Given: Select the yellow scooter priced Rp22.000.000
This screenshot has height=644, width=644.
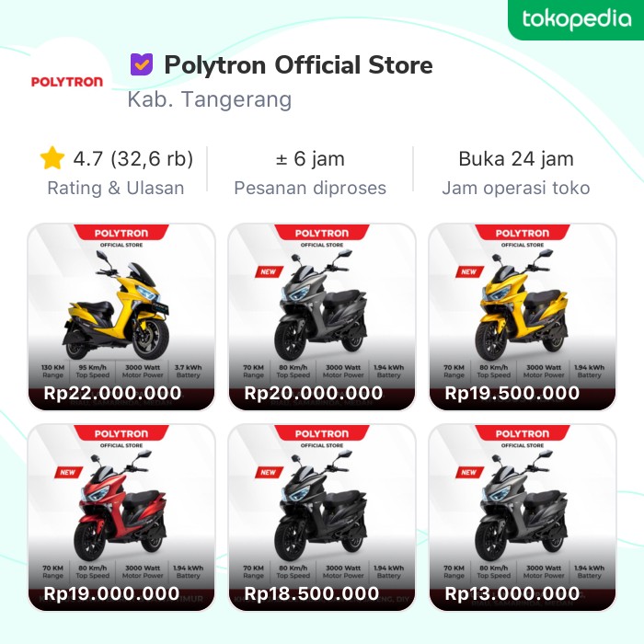Looking at the screenshot, I should point(121,316).
